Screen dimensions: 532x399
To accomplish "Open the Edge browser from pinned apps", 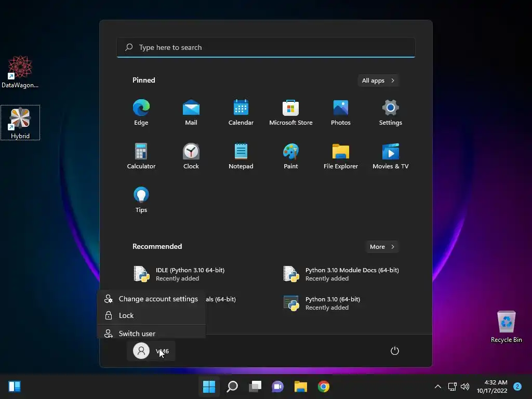I will [x=141, y=113].
